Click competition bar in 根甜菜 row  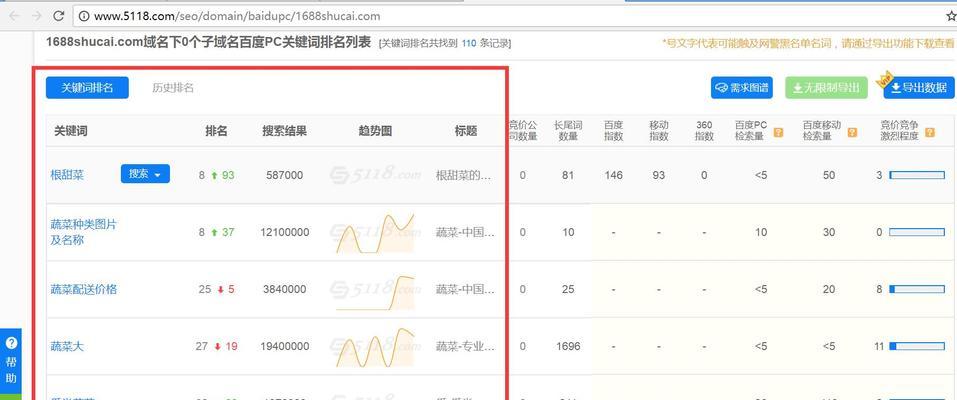[x=917, y=175]
